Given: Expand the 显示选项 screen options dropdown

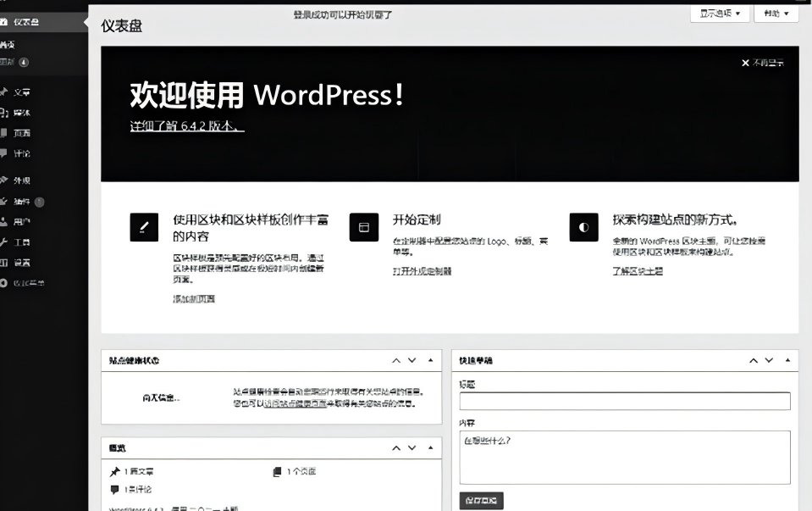Looking at the screenshot, I should (x=720, y=14).
